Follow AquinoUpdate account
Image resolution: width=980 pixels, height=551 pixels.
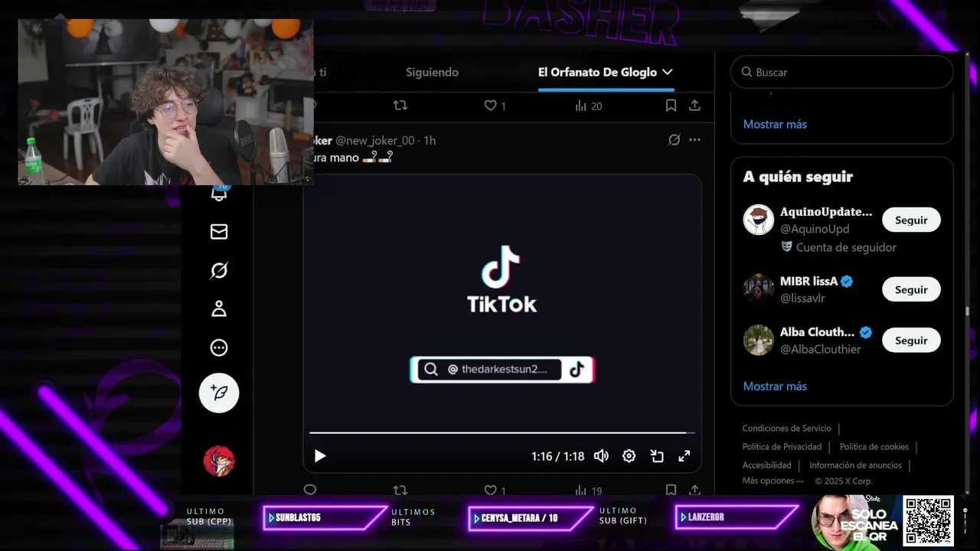coord(911,220)
